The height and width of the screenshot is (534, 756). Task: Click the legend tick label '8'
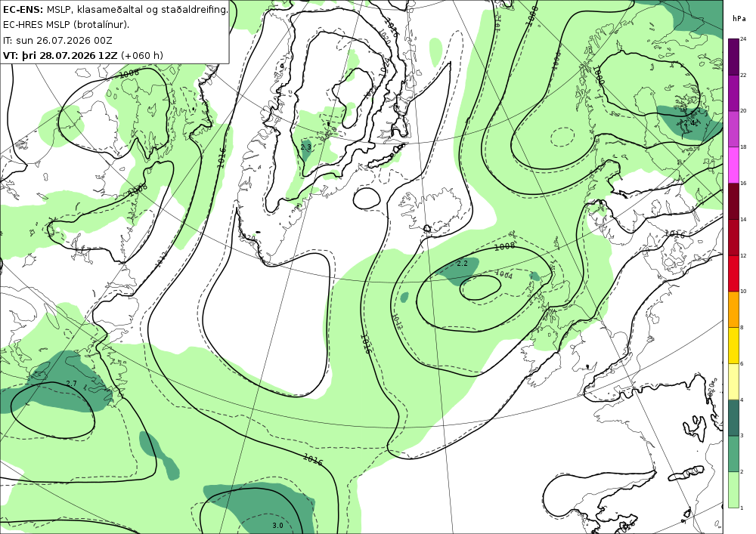click(742, 328)
